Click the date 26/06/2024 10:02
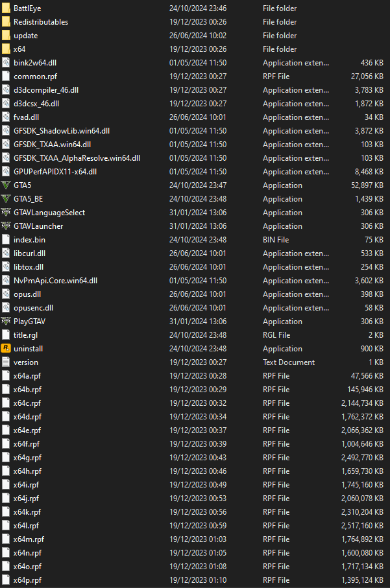The height and width of the screenshot is (588, 390). pos(198,36)
